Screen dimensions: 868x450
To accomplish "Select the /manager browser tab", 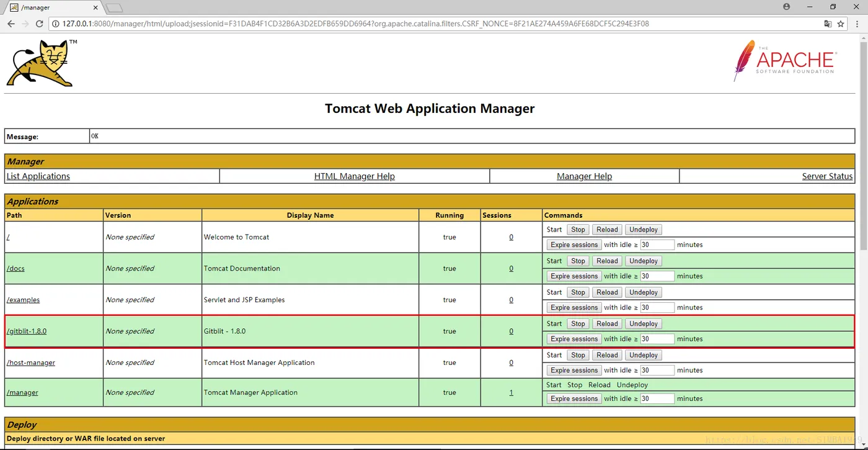I will (53, 7).
